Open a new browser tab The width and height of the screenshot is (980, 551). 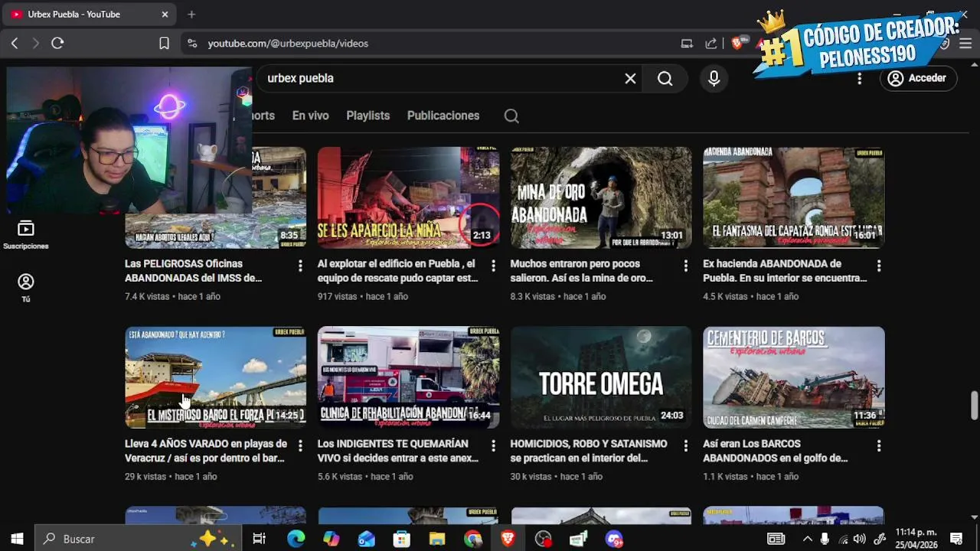point(191,14)
